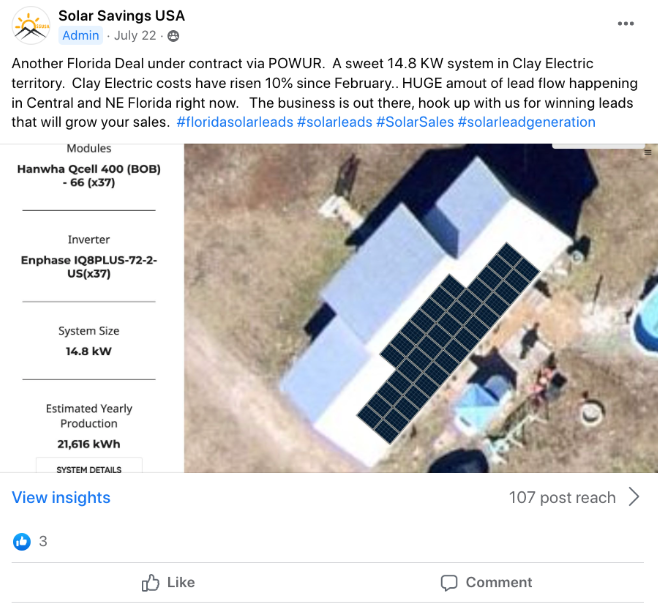This screenshot has height=605, width=660.
Task: Open post options three-dot menu
Action: coord(626,24)
